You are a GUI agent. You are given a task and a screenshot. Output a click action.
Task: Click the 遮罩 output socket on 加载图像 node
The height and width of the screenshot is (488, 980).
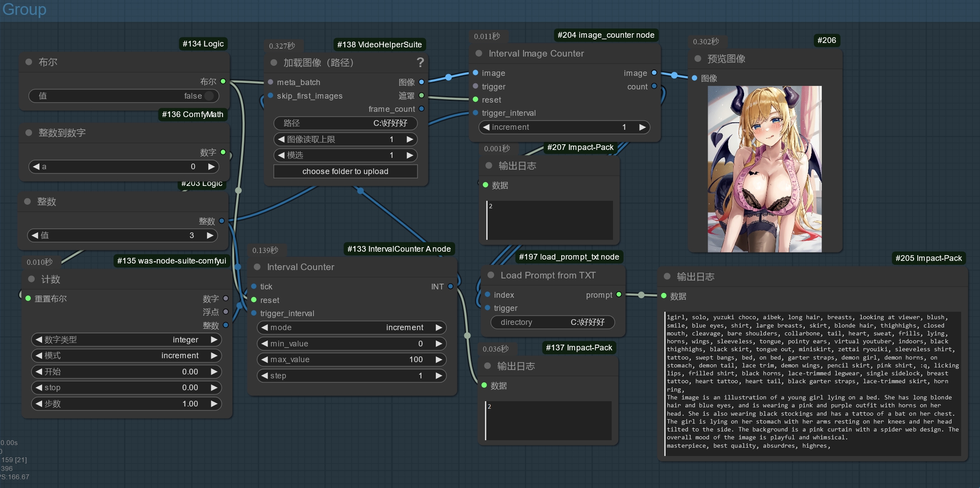421,95
